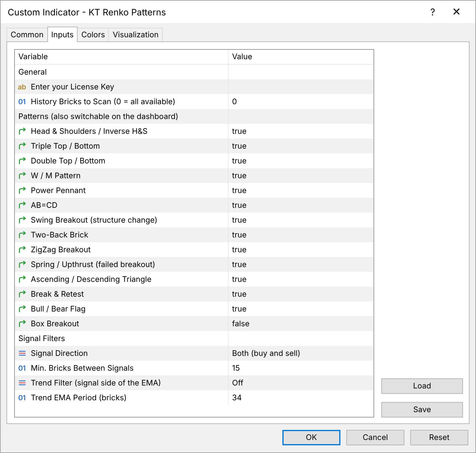476x453 pixels.
Task: Open the Signal Direction value dropdown
Action: tap(301, 353)
